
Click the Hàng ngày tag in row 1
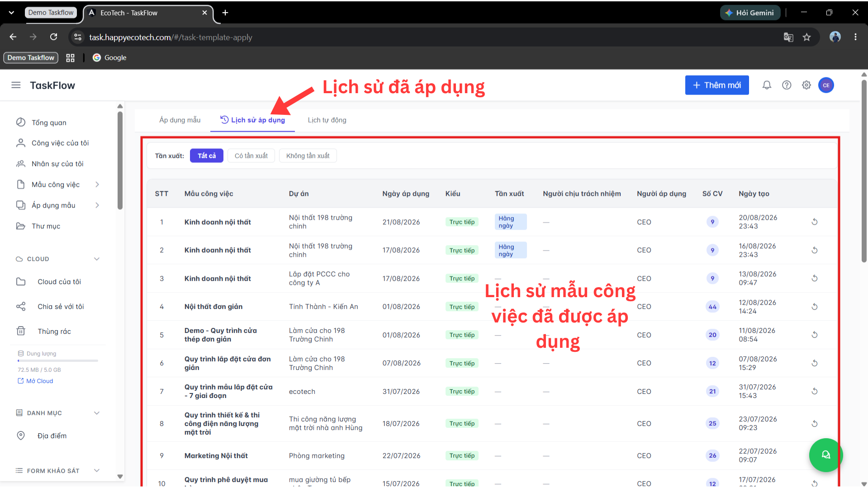click(510, 222)
